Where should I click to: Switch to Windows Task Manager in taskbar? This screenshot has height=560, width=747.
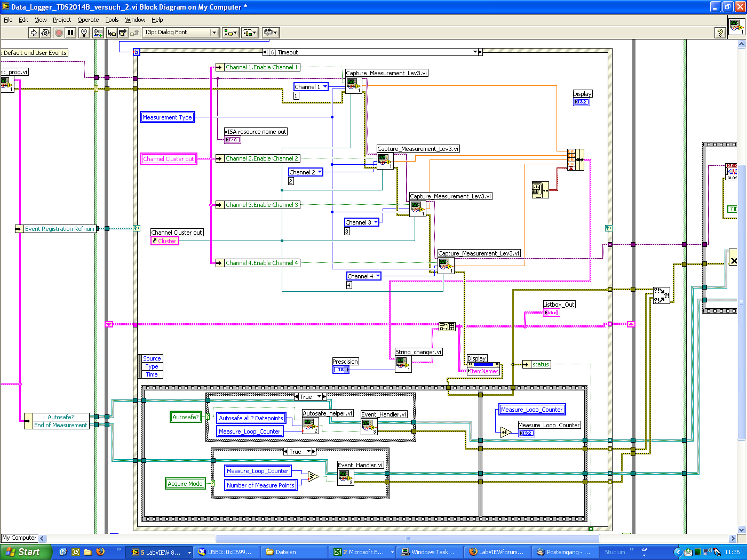point(429,552)
